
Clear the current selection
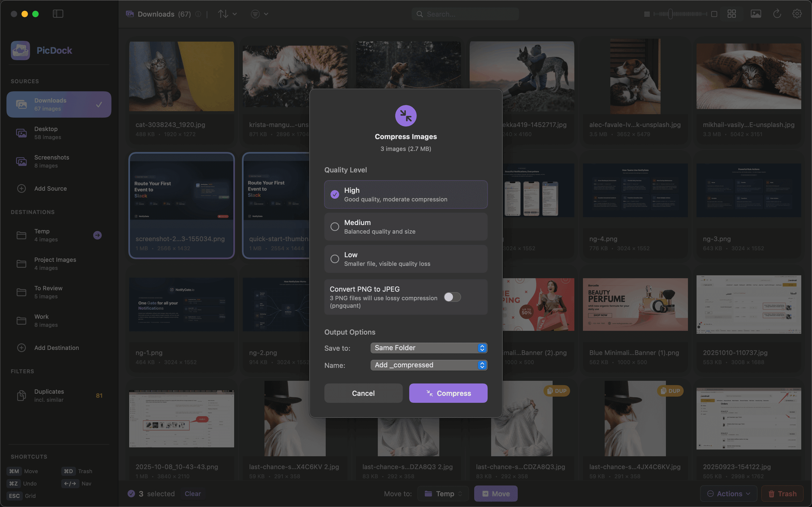pos(193,493)
